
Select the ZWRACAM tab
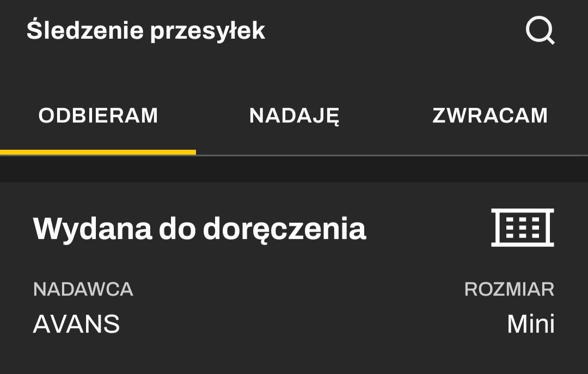point(490,115)
